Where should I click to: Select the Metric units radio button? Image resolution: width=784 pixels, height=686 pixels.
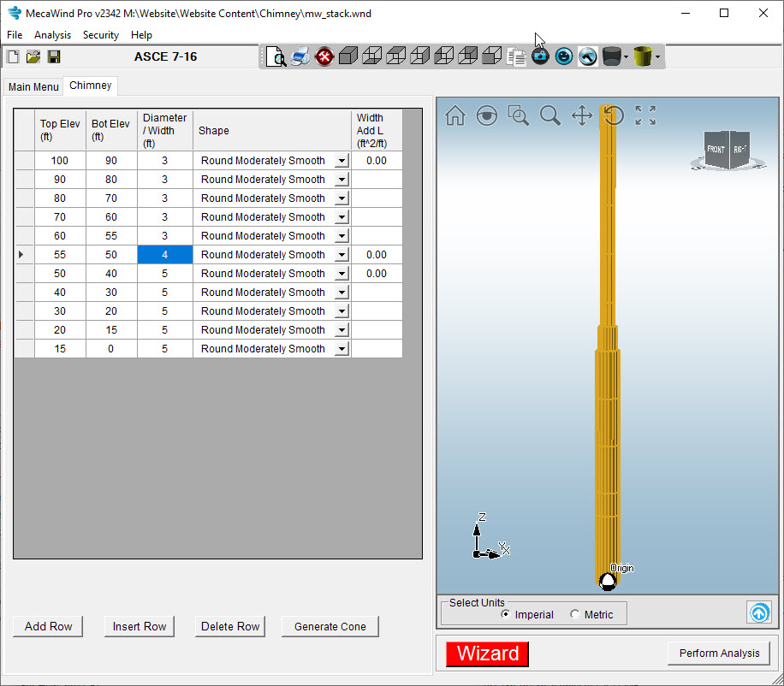pos(575,614)
